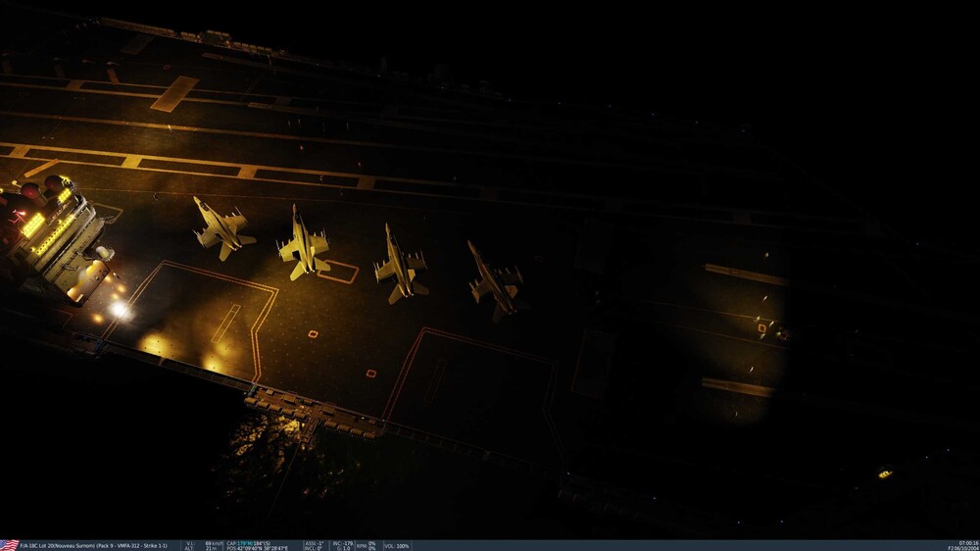
Task: Click the US flag icon in status bar
Action: click(x=10, y=545)
